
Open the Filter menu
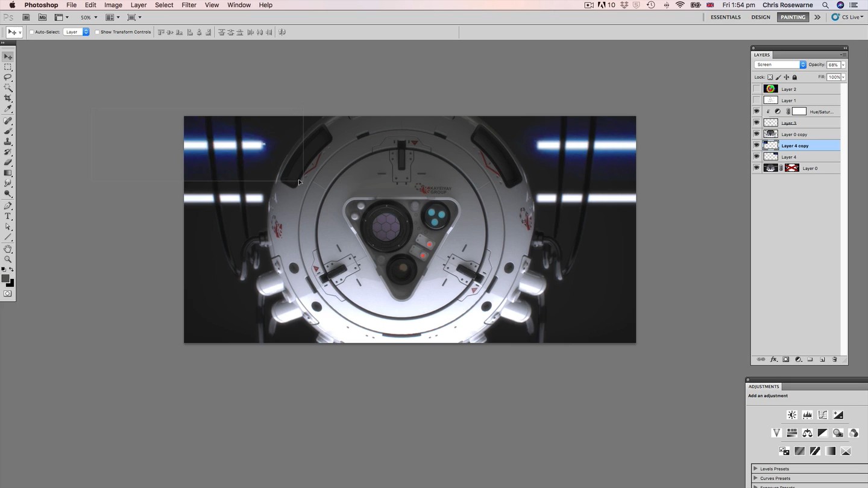pyautogui.click(x=189, y=5)
